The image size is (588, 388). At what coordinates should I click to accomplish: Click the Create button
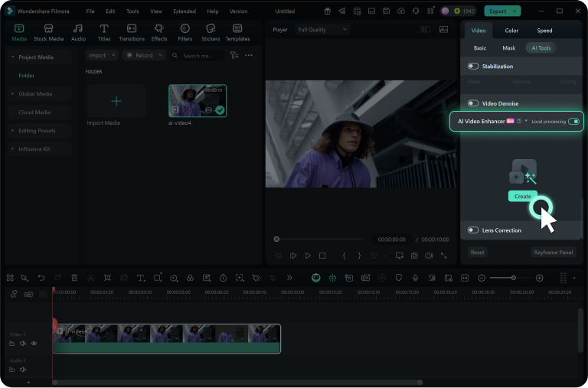point(523,196)
